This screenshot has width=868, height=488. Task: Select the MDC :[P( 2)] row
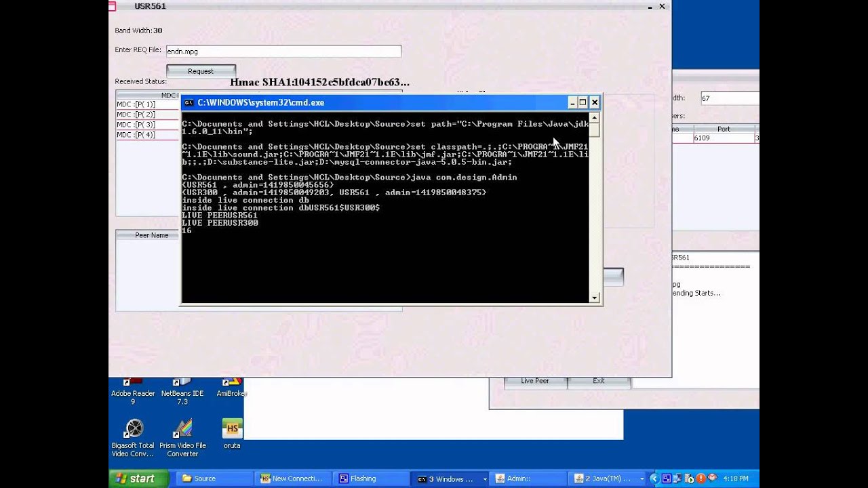148,115
